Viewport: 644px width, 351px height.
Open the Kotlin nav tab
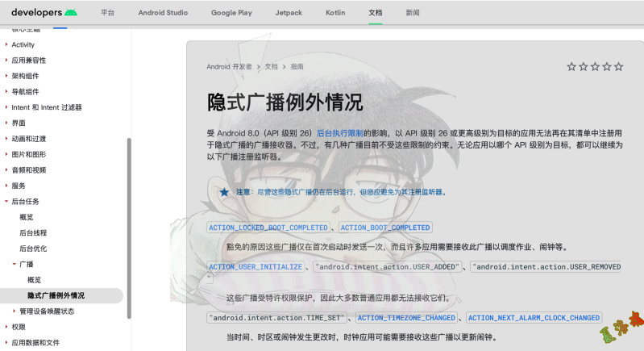pos(335,13)
